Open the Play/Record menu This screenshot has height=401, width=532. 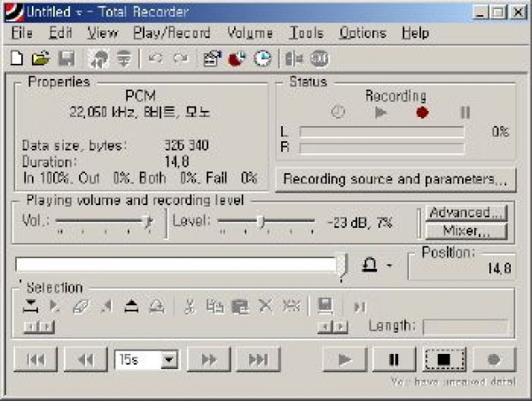tap(172, 33)
